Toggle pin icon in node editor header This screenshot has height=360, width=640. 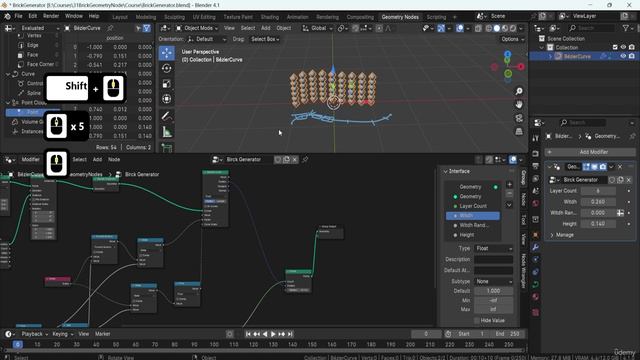pos(305,160)
